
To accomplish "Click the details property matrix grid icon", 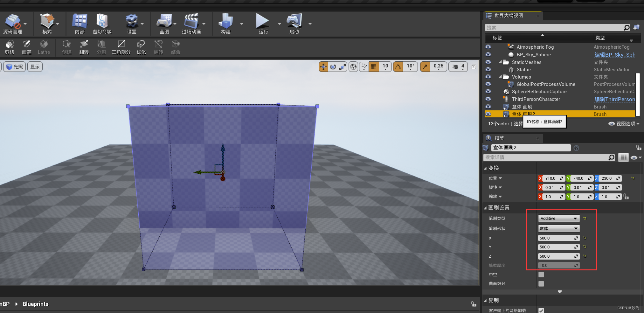I will coord(624,157).
